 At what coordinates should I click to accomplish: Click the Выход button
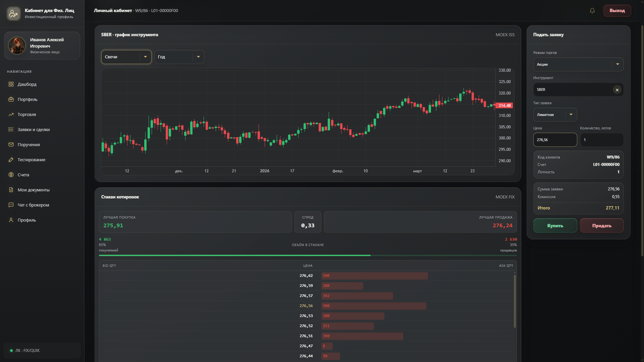pyautogui.click(x=617, y=11)
